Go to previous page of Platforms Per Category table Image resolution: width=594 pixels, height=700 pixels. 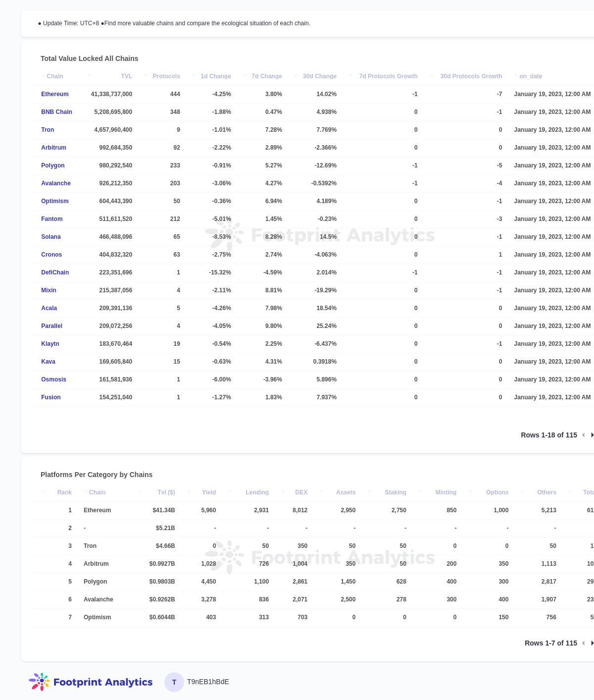(x=583, y=643)
